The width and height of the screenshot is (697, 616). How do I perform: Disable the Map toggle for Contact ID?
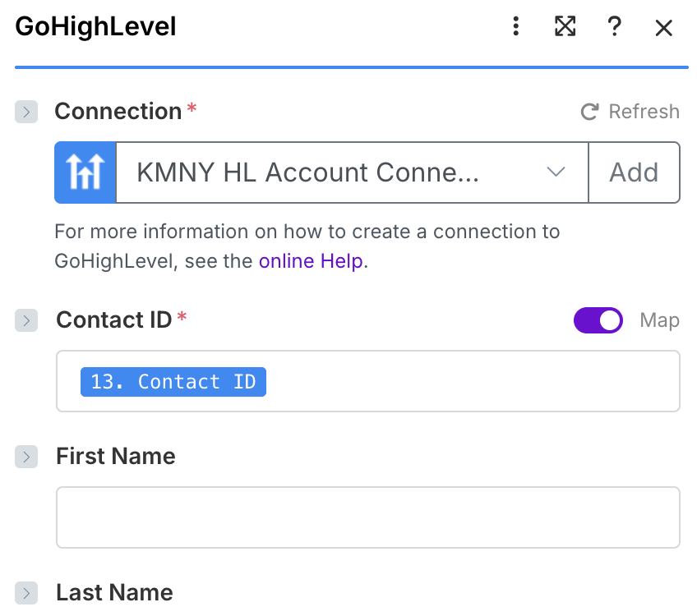point(598,320)
